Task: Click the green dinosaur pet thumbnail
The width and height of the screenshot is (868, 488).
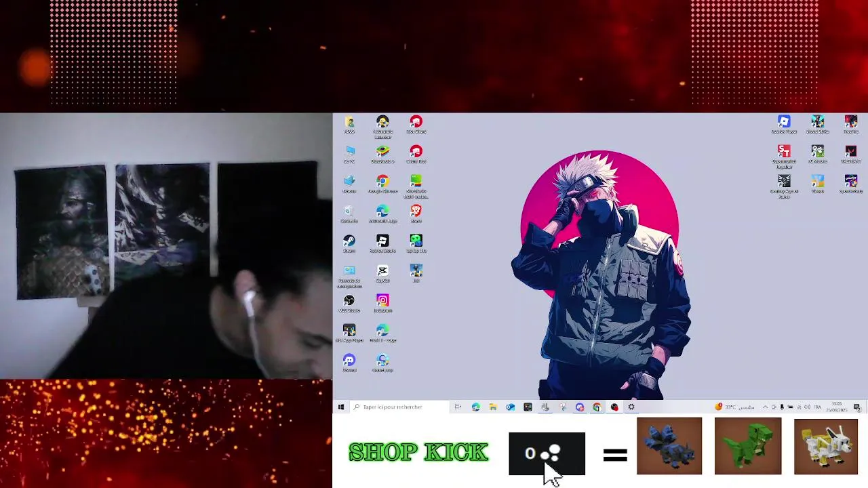Action: pyautogui.click(x=748, y=446)
